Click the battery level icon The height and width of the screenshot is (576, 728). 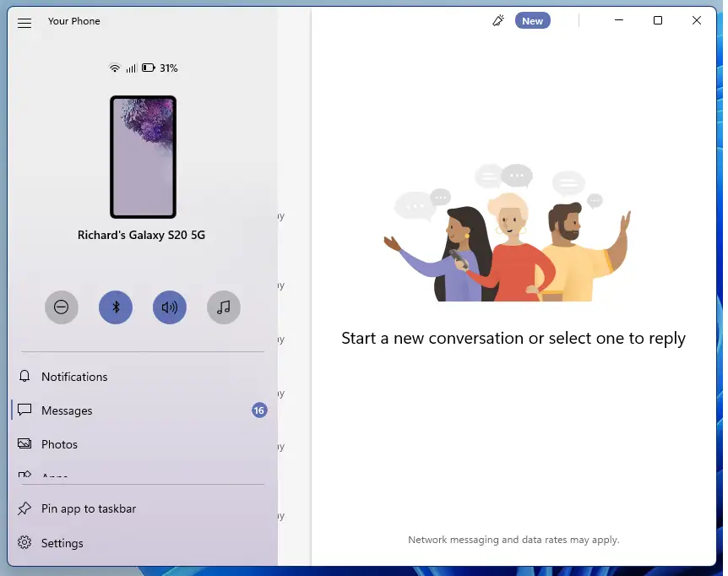click(x=149, y=68)
